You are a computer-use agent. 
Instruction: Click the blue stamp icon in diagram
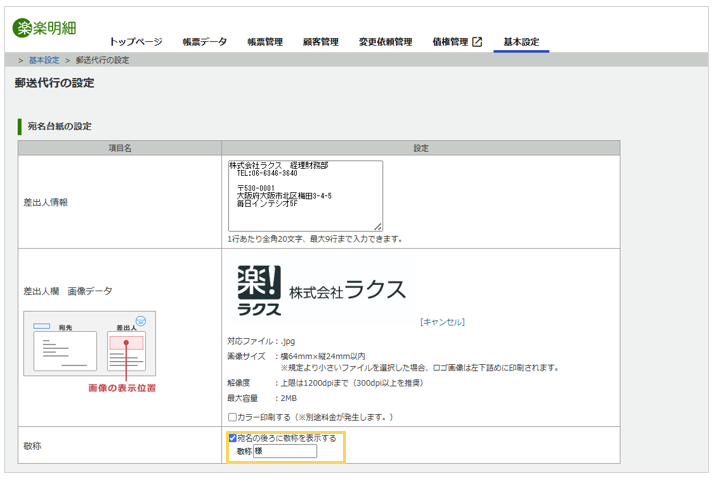click(141, 321)
